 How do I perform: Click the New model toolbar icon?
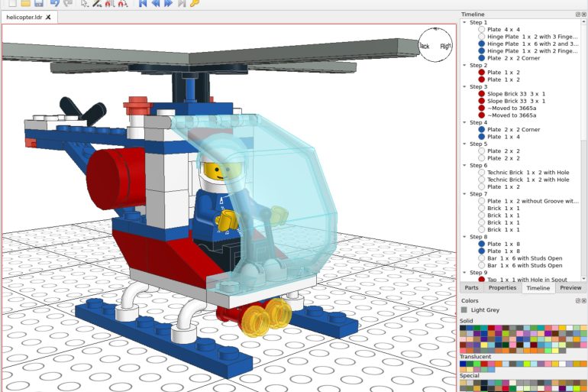[12, 3]
